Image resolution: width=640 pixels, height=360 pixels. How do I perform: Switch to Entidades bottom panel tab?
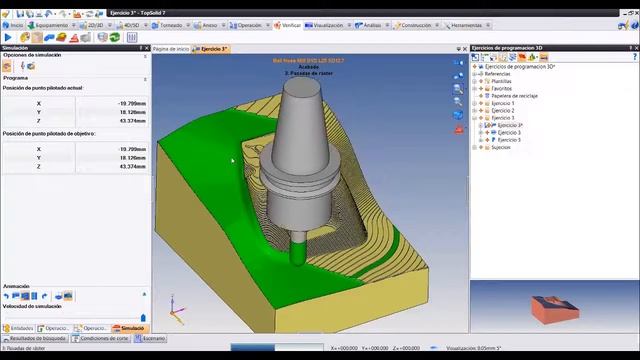click(18, 329)
